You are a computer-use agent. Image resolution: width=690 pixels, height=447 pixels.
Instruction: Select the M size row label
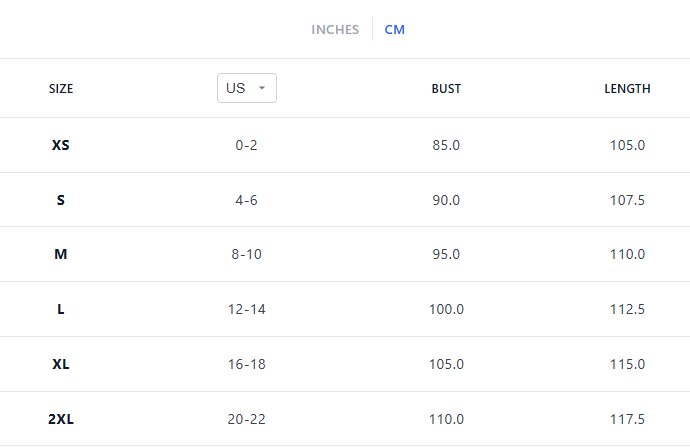click(61, 254)
